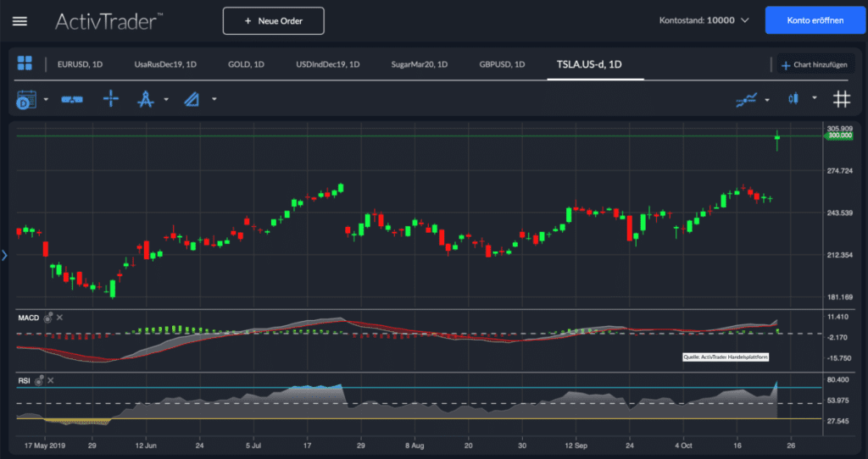Expand the Kontostand account dropdown
The width and height of the screenshot is (868, 459).
coord(744,20)
